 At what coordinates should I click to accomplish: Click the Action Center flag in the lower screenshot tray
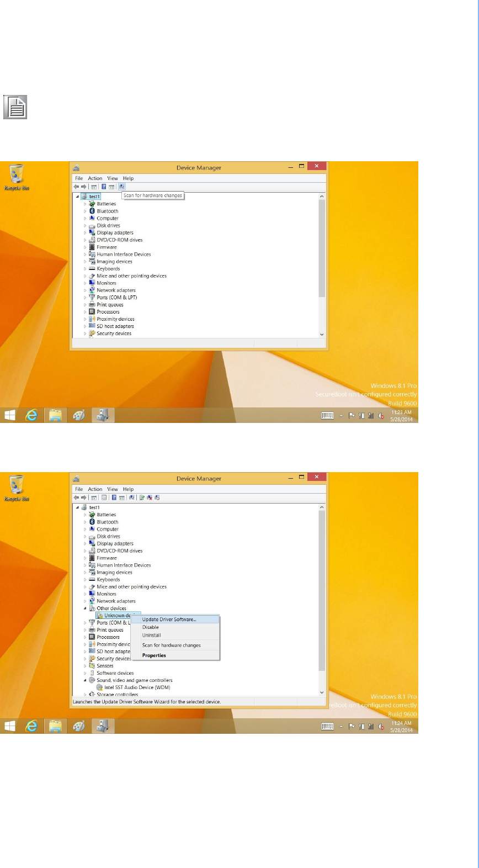pyautogui.click(x=352, y=727)
